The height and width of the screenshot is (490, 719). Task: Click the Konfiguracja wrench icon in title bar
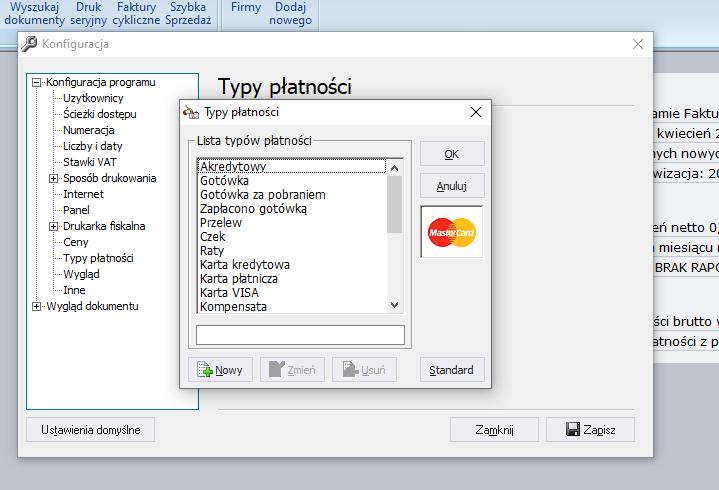(29, 44)
